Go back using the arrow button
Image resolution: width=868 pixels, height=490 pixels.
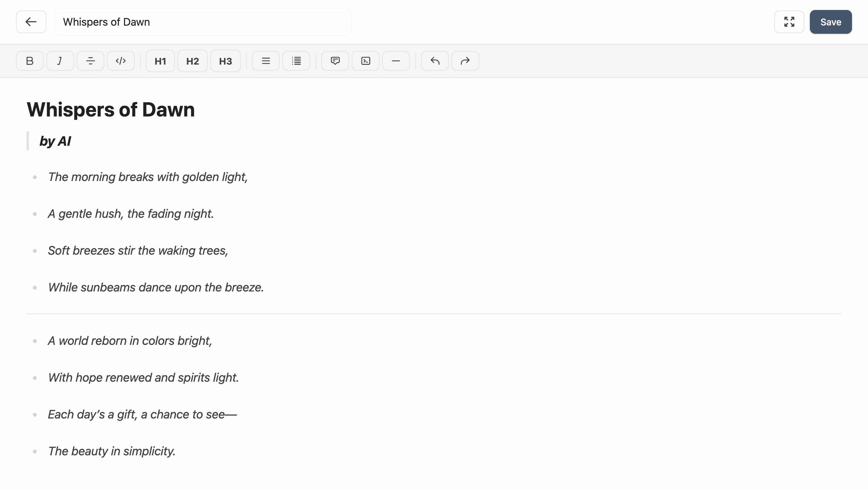pos(31,22)
